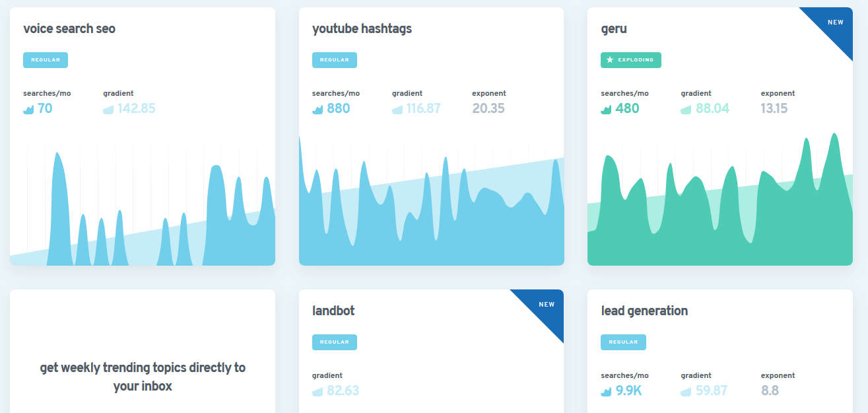Screen dimensions: 868x413
Task: Click the voice search seo trend chart
Action: point(143,205)
